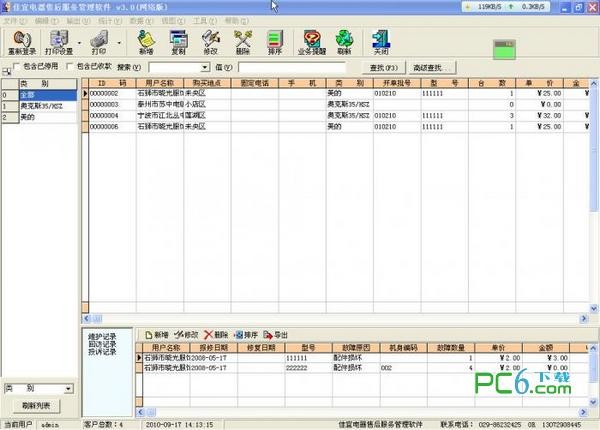Viewport: 600px width, 430px height.
Task: Open the 帮助 menu
Action: point(236,21)
